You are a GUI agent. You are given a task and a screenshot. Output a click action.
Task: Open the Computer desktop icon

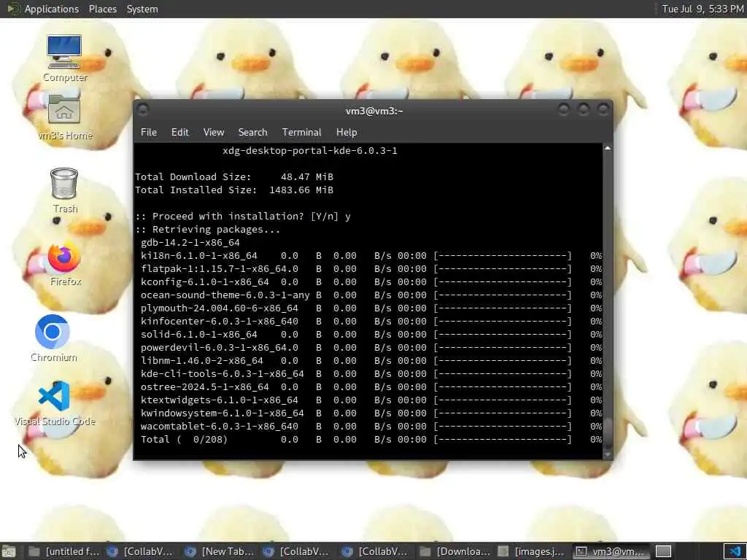point(64,57)
